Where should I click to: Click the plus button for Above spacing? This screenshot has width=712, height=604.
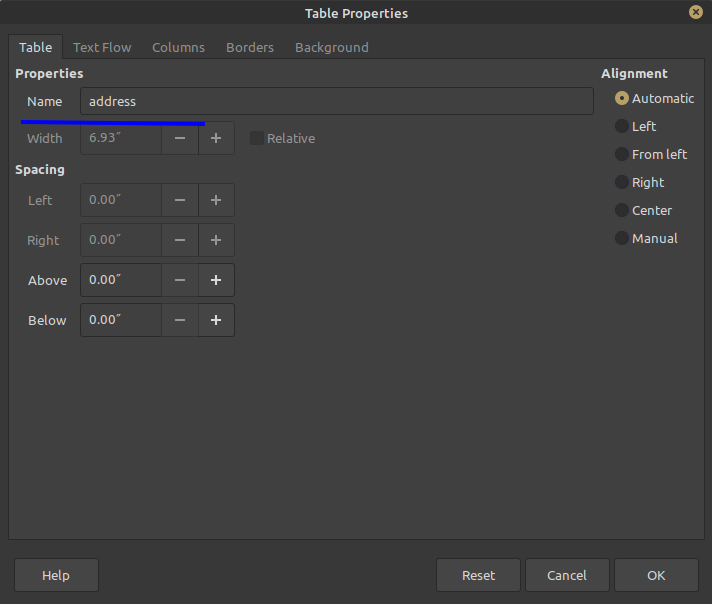click(x=216, y=280)
